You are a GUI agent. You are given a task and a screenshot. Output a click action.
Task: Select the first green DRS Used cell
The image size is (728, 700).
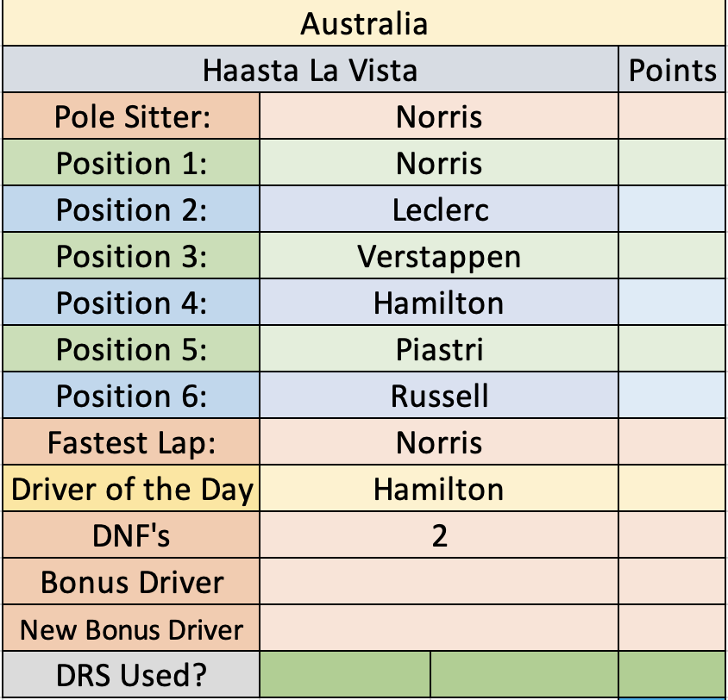point(345,674)
